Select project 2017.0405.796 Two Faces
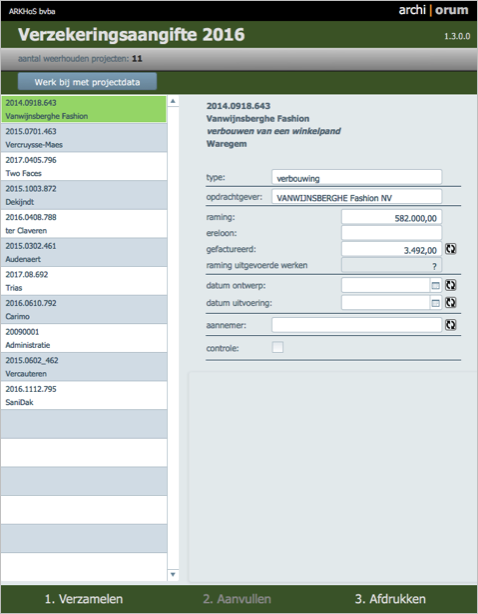 (84, 166)
